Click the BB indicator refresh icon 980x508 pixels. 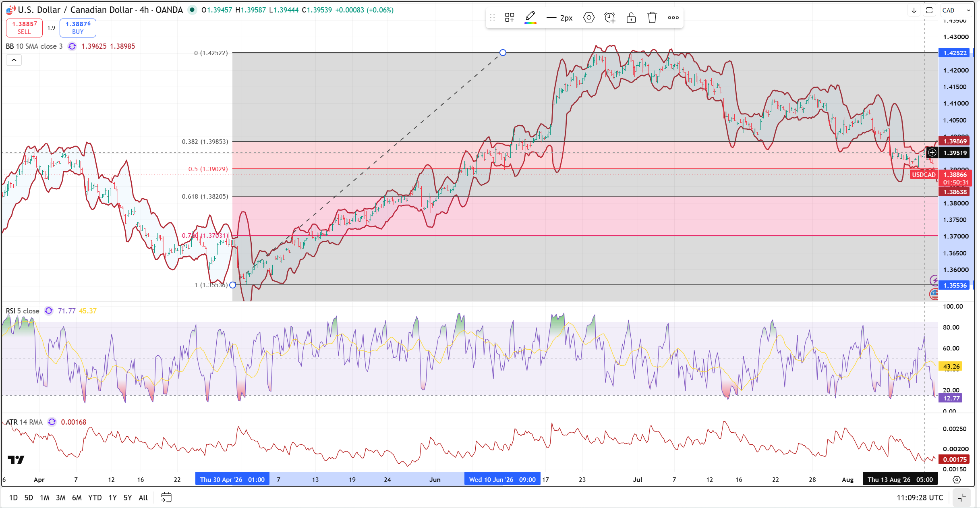tap(72, 46)
